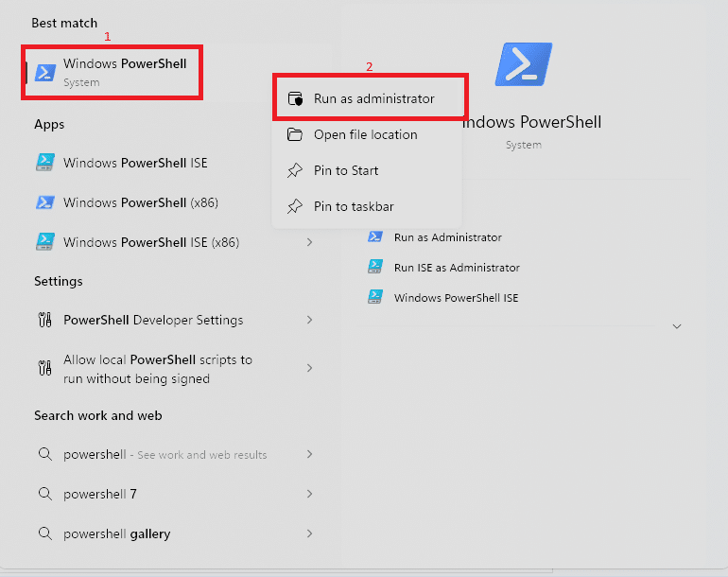Click the Windows PowerShell ISE app icon
Viewport: 728px width, 577px height.
click(x=44, y=163)
